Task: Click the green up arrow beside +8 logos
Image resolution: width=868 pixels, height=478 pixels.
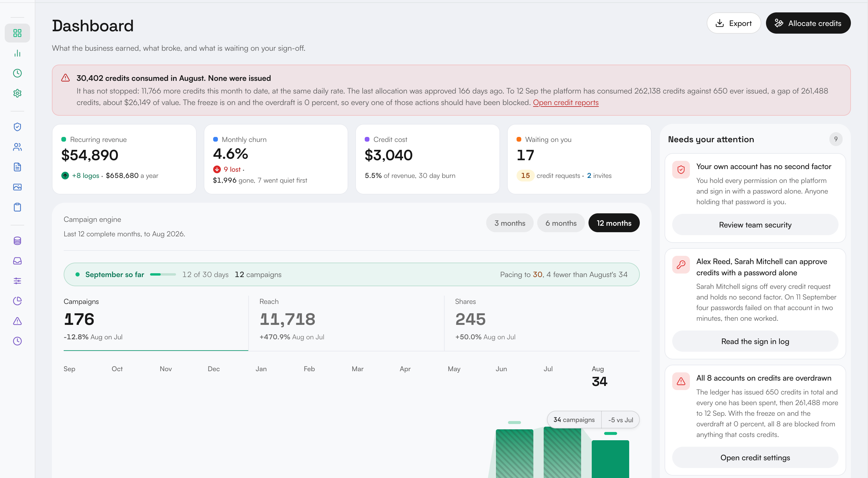Action: click(x=65, y=176)
